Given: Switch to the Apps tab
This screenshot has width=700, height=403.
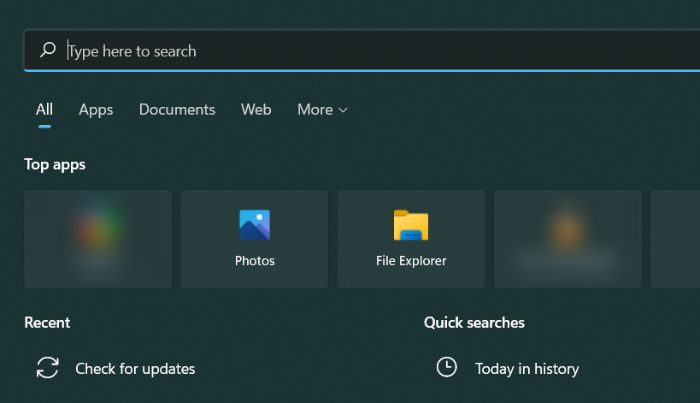Looking at the screenshot, I should [96, 110].
